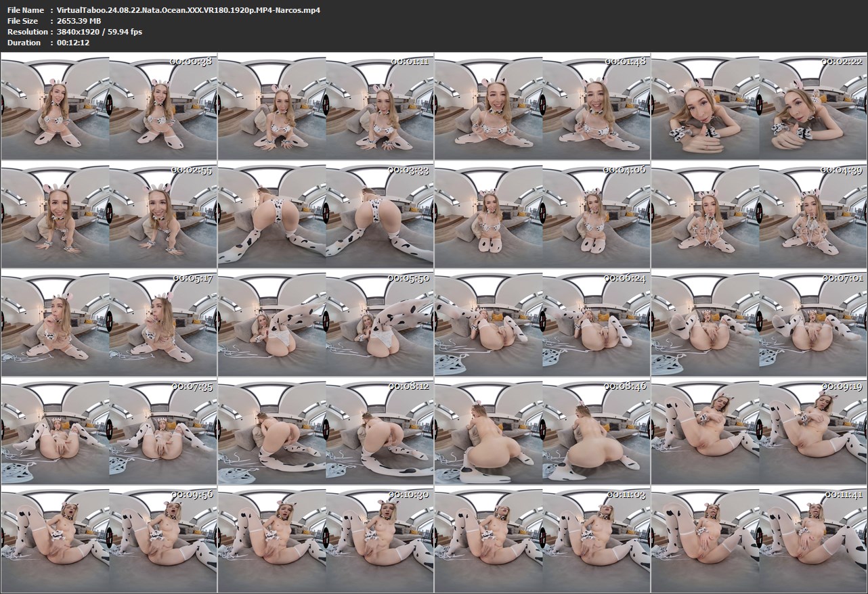Click the "File Size" header label
The image size is (868, 594).
(x=24, y=21)
